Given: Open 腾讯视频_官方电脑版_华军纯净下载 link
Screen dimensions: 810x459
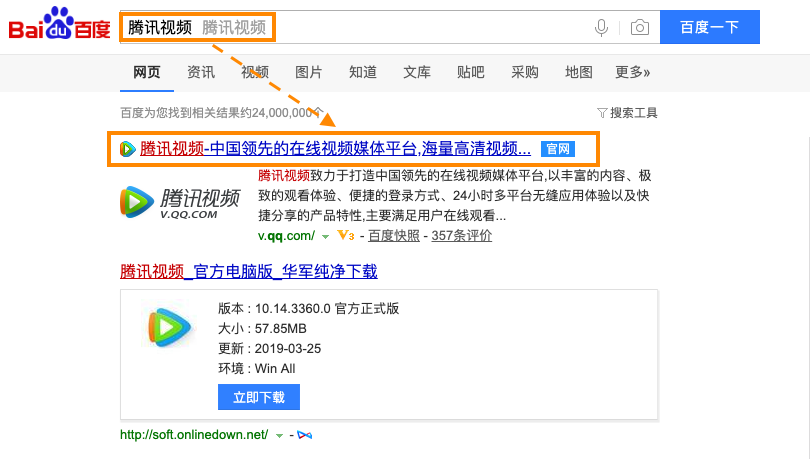Looking at the screenshot, I should (248, 271).
